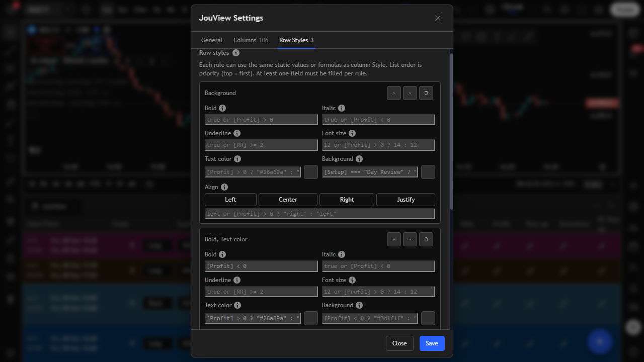
Task: Switch to the General tab
Action: 212,40
